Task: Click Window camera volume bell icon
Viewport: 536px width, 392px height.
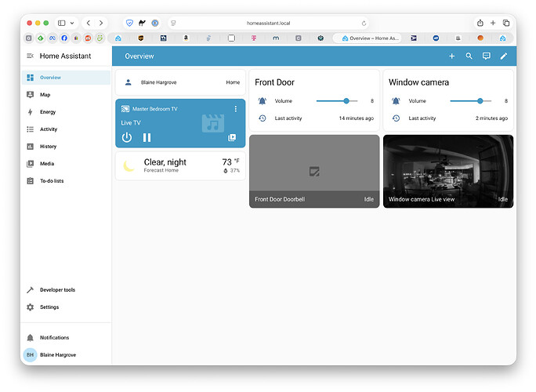Action: [x=396, y=101]
